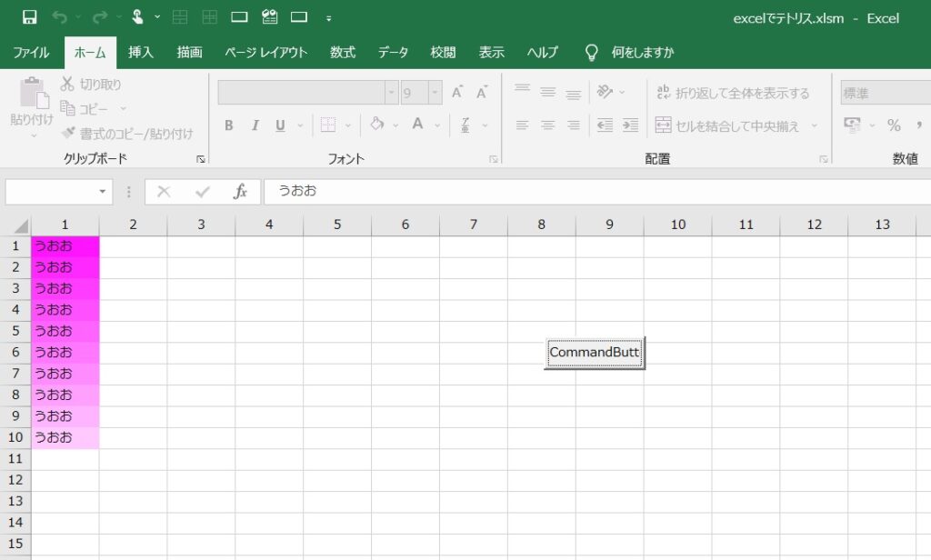
Task: Open the Clipboard group dialog launcher
Action: 201,159
